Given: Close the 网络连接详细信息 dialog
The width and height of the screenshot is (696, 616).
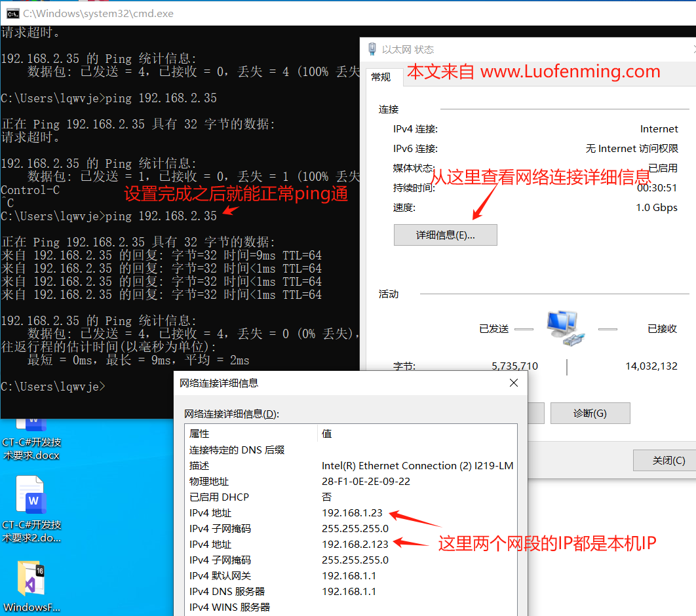Looking at the screenshot, I should (514, 383).
